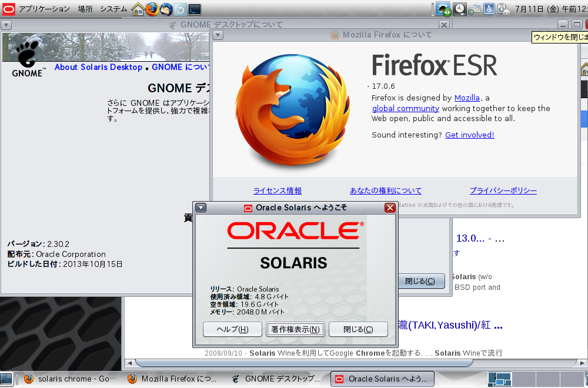
Task: Click the horizontal scrollbar right arrow
Action: [582, 363]
